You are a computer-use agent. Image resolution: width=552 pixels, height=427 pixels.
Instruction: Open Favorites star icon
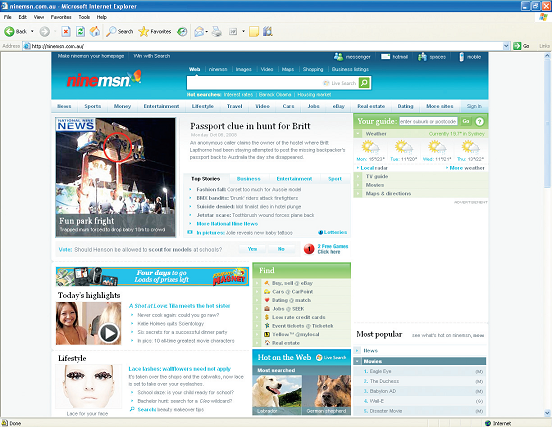pos(143,32)
